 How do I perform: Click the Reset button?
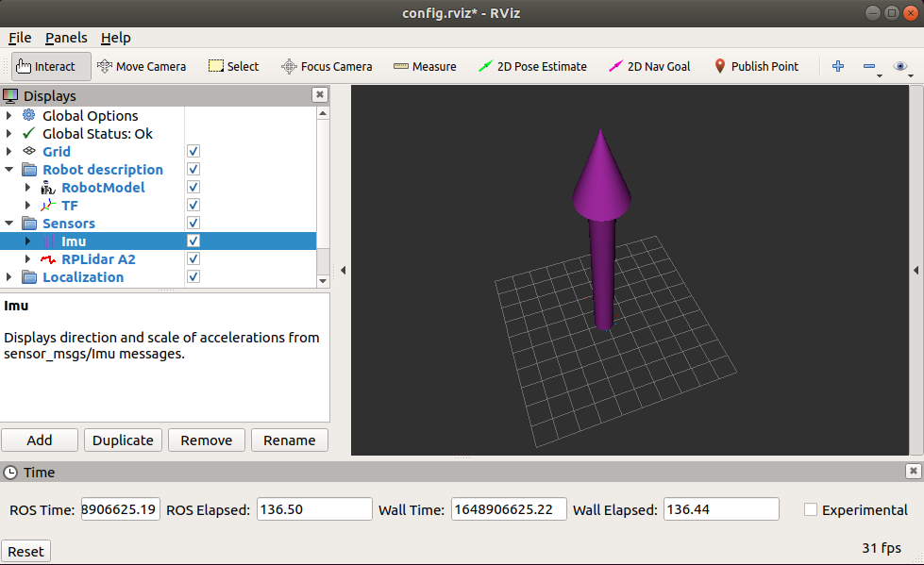click(x=25, y=552)
